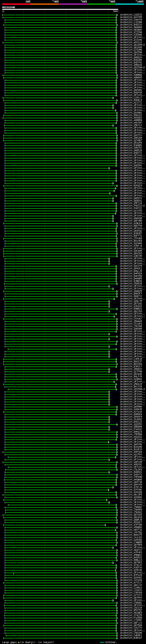The height and width of the screenshot is (644, 146).
Task: Open hit UniRef100_C4A0Y9
Action: point(131,20)
